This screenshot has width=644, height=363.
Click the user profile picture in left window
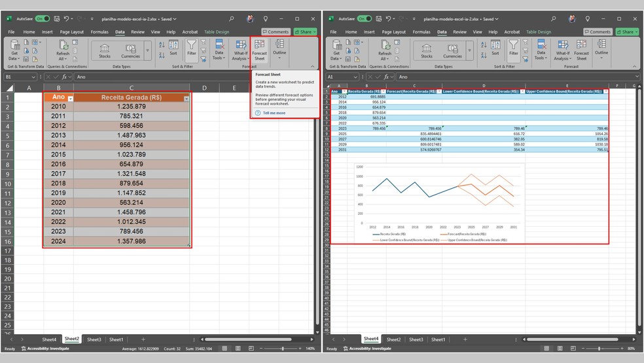[x=250, y=19]
